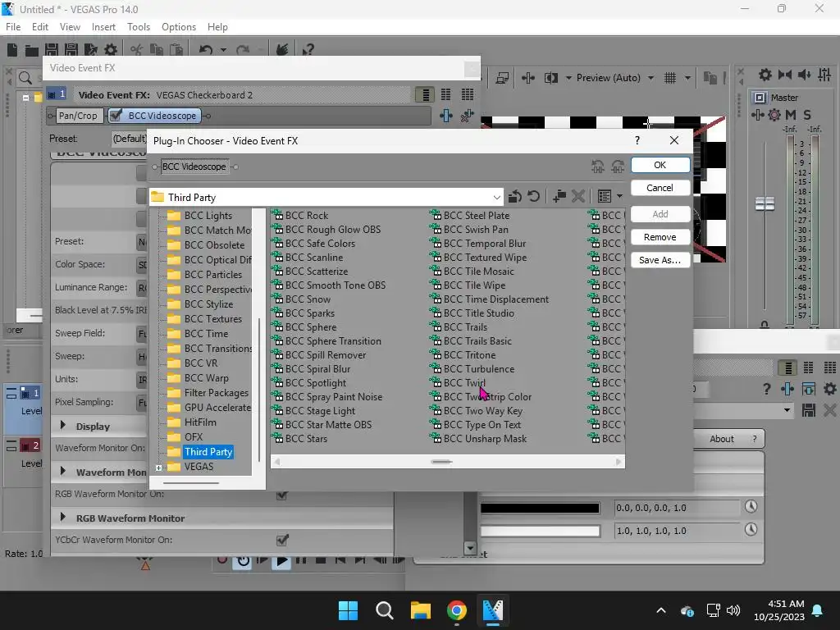The height and width of the screenshot is (630, 840).
Task: Click the black color swatch
Action: point(540,508)
